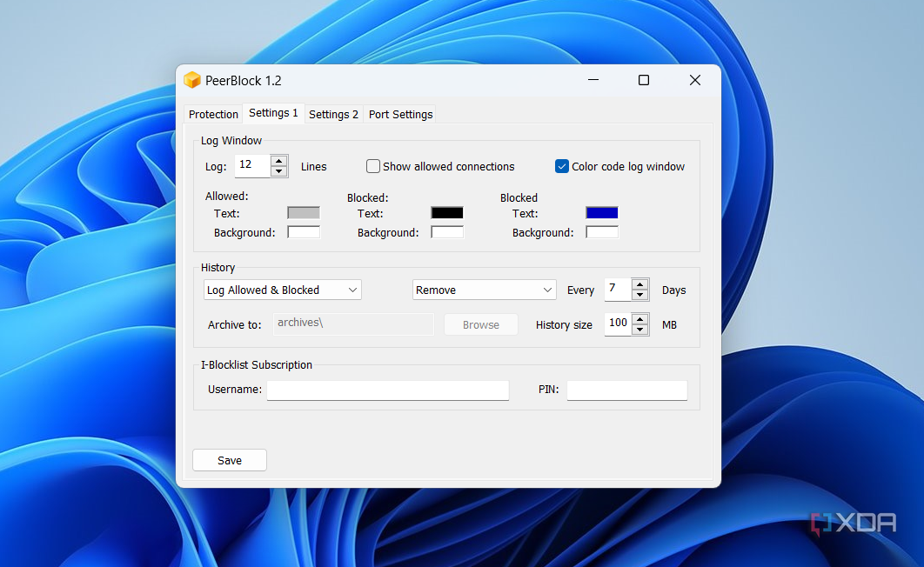Go to the Port Settings tab

pos(400,114)
